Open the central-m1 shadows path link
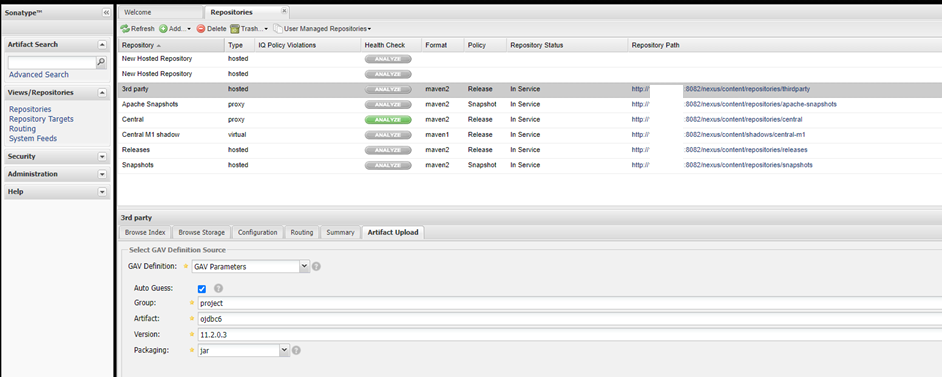This screenshot has height=377, width=942. (x=718, y=134)
